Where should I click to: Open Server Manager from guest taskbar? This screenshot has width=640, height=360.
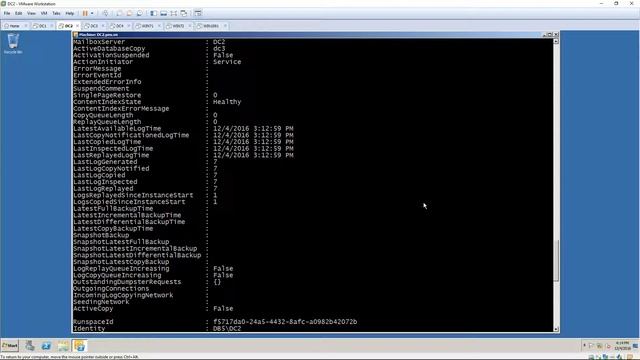30,346
